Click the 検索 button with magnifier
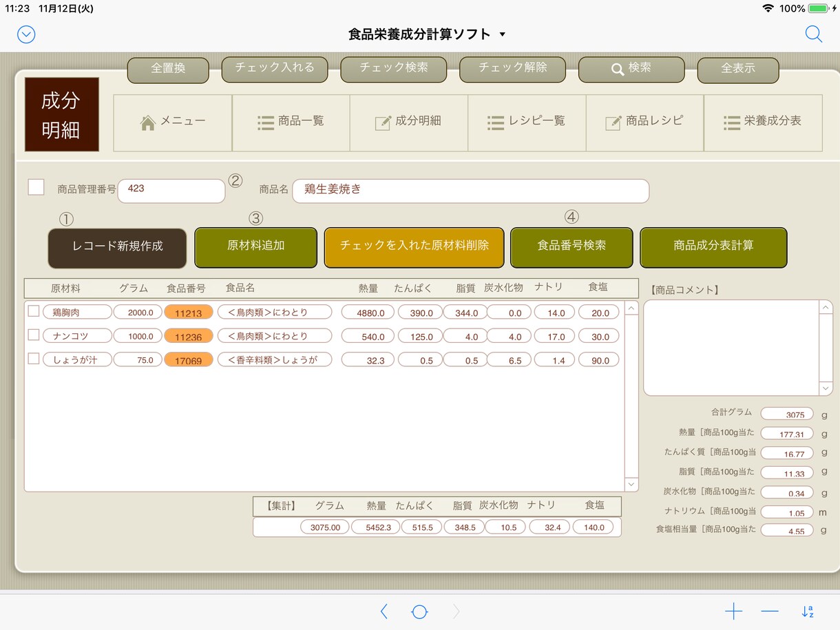The image size is (840, 630). [x=631, y=69]
